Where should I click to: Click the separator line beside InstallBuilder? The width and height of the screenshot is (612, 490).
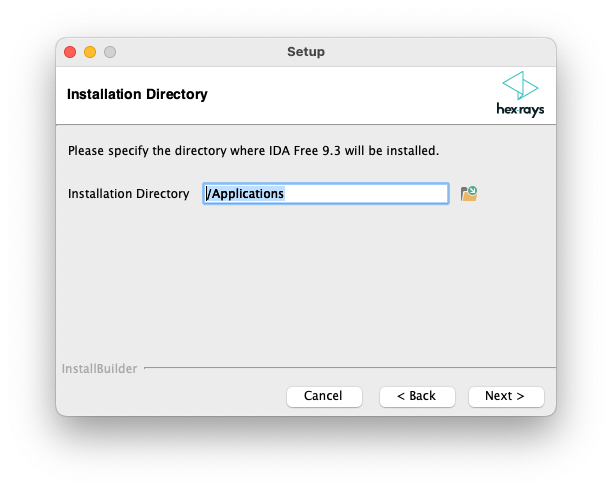pyautogui.click(x=350, y=368)
